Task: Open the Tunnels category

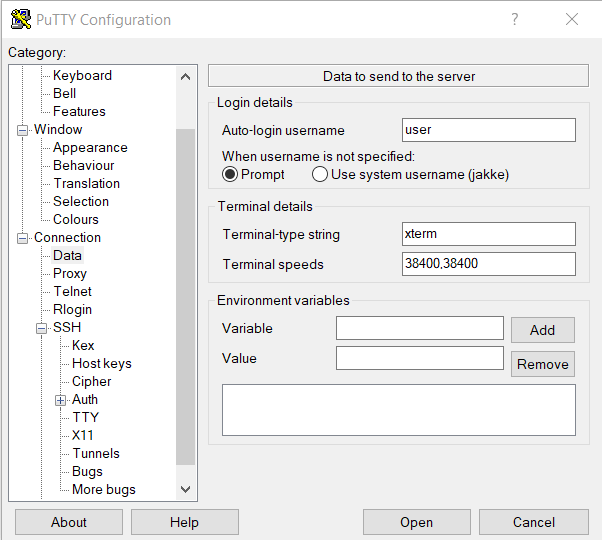Action: (x=96, y=453)
